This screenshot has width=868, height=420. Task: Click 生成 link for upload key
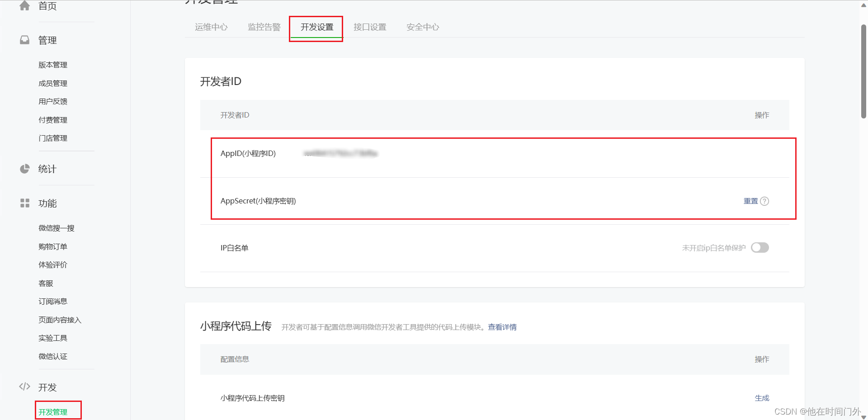pos(762,398)
